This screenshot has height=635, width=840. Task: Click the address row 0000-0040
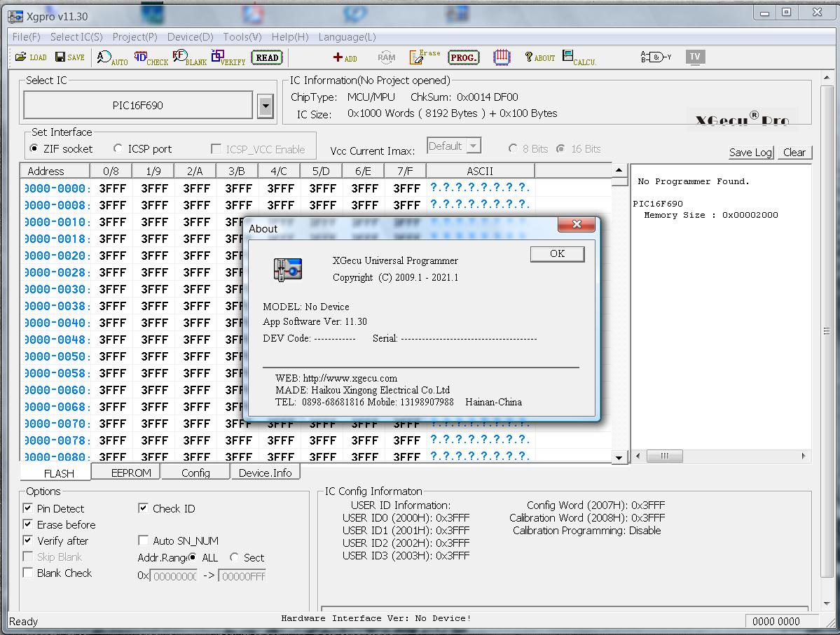[x=56, y=323]
